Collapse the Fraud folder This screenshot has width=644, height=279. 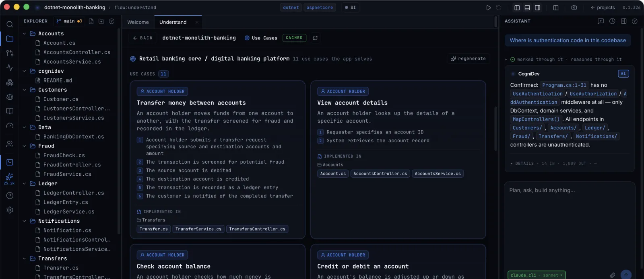click(24, 146)
